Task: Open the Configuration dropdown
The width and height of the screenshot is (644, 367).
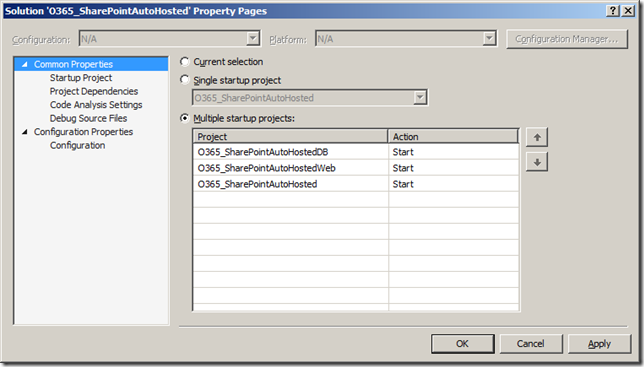Action: click(x=253, y=39)
